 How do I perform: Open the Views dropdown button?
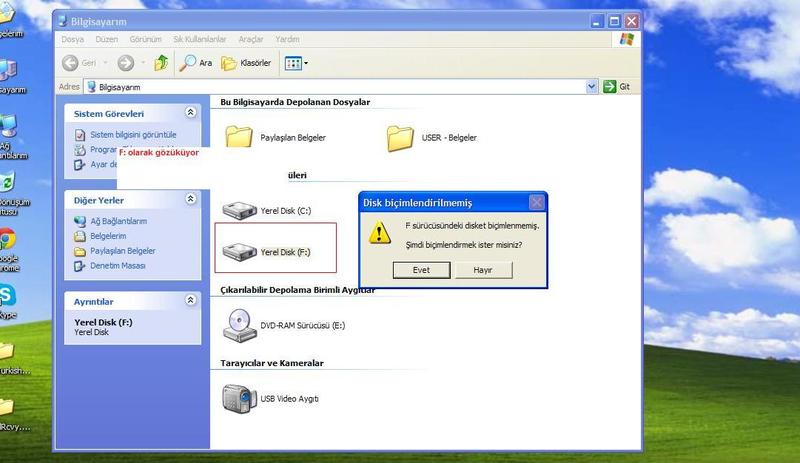pyautogui.click(x=296, y=63)
